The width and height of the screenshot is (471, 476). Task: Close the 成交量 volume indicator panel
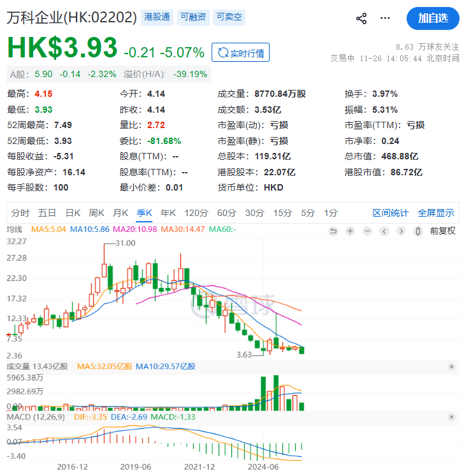click(451, 366)
